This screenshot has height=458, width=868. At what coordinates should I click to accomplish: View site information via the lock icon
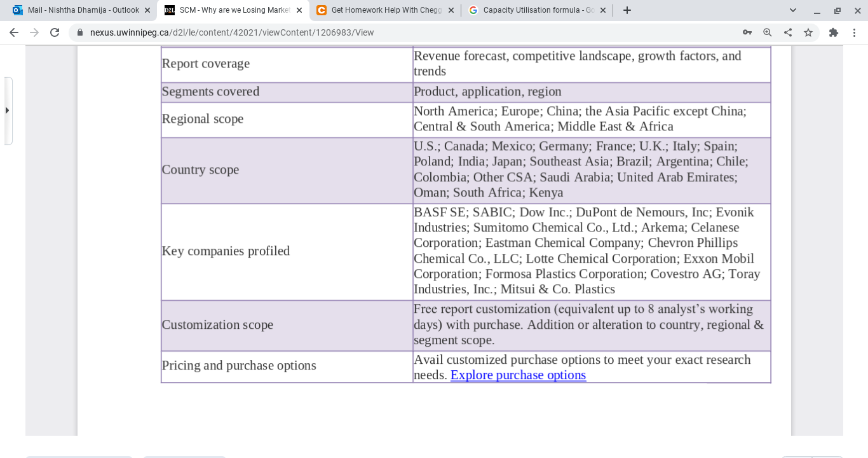[80, 32]
